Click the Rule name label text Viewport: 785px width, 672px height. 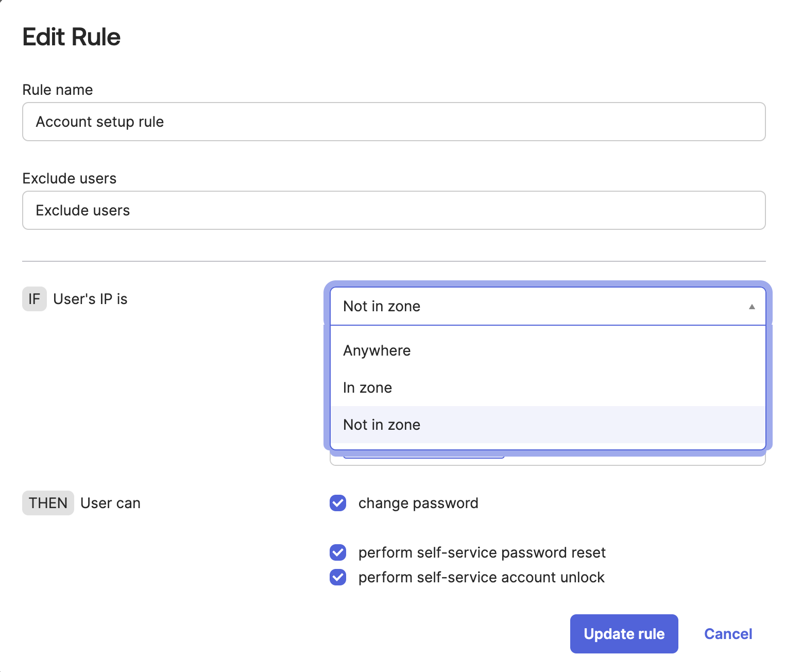tap(58, 90)
